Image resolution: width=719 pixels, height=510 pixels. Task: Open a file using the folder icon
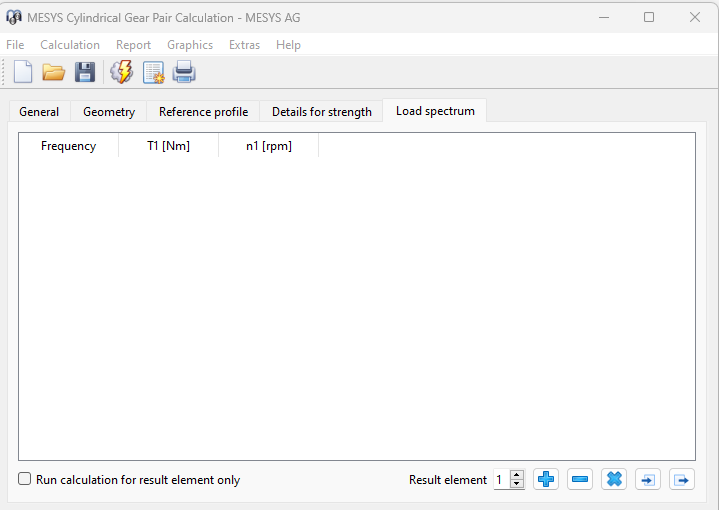54,72
